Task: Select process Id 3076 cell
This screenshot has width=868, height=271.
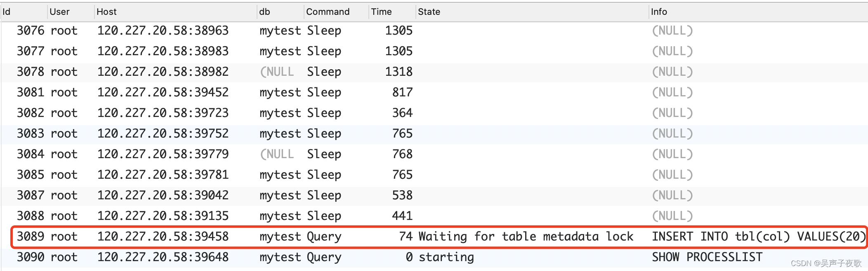Action: click(x=31, y=30)
